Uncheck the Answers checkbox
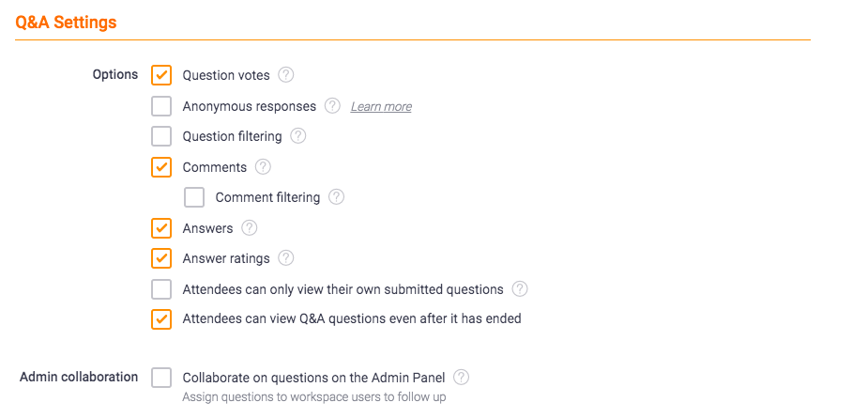Viewport: 868px width, 418px height. point(161,228)
